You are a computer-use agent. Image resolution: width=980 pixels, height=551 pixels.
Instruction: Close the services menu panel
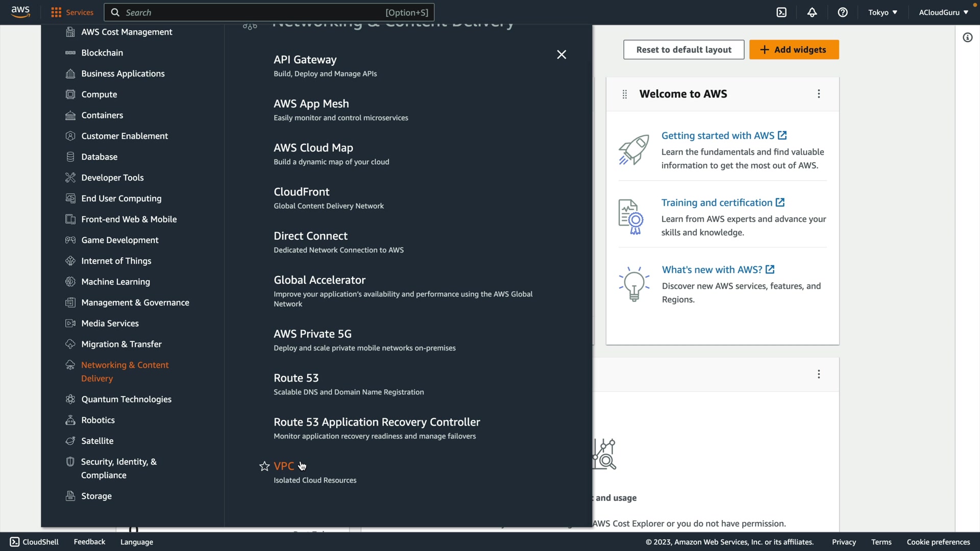tap(561, 55)
